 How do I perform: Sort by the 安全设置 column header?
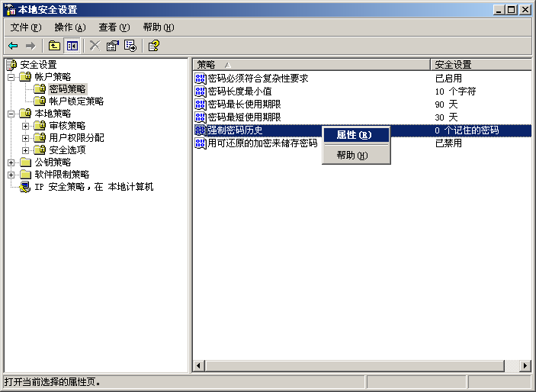tap(481, 64)
